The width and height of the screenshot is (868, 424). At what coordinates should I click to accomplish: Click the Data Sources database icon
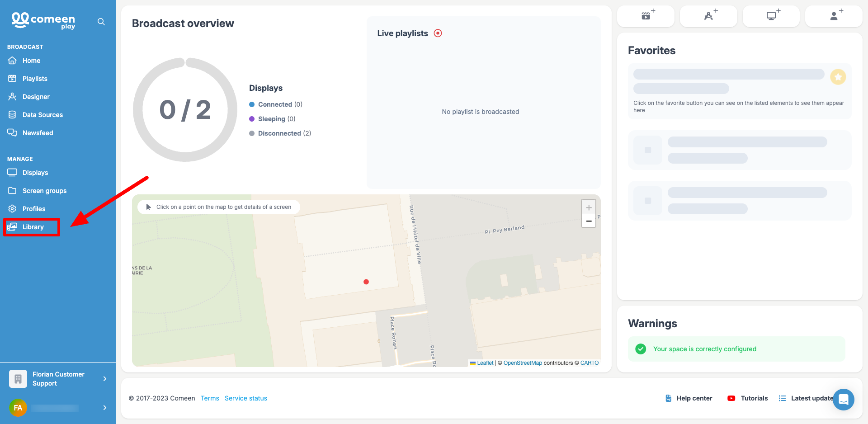pyautogui.click(x=12, y=114)
